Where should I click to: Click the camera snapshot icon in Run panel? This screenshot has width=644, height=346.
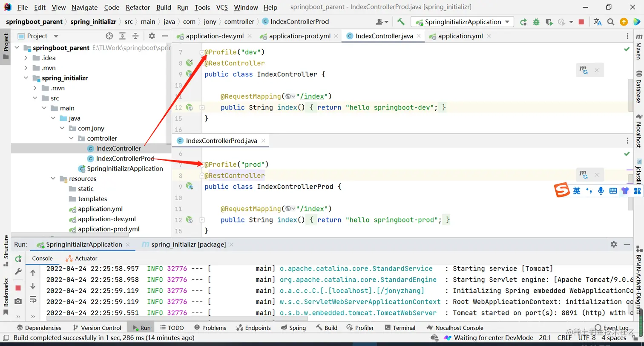tap(18, 301)
